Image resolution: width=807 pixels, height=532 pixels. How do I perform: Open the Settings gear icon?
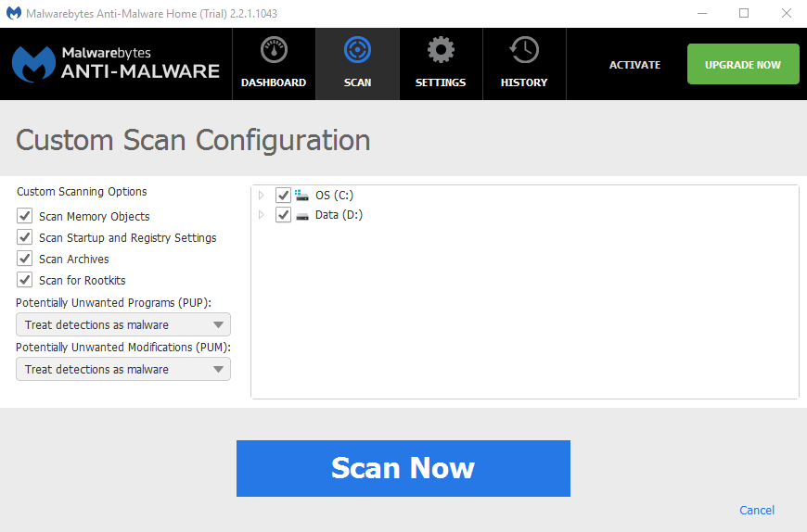pos(441,50)
